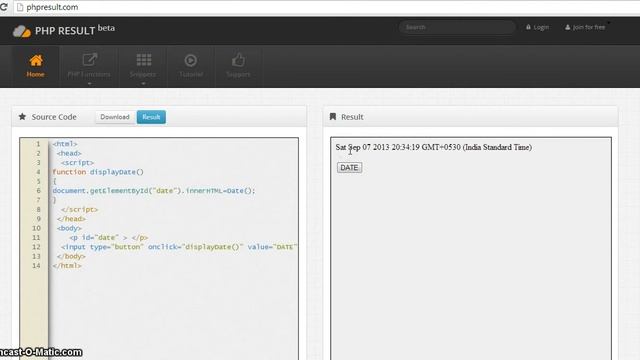This screenshot has height=360, width=640.
Task: Click the <body> tag line
Action: tap(69, 228)
